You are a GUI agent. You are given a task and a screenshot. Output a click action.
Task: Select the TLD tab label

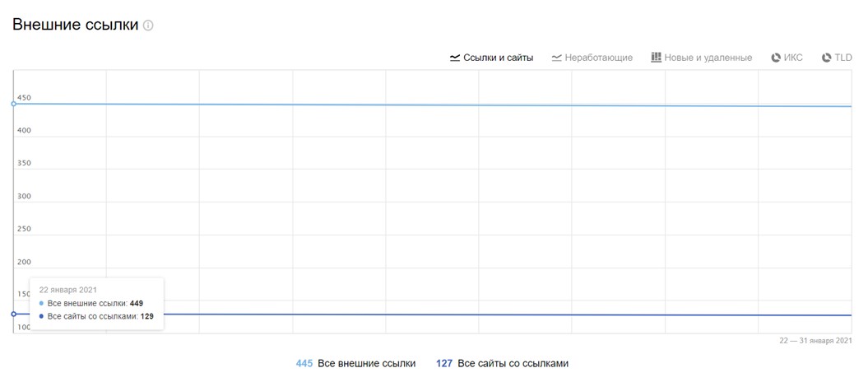click(x=843, y=58)
